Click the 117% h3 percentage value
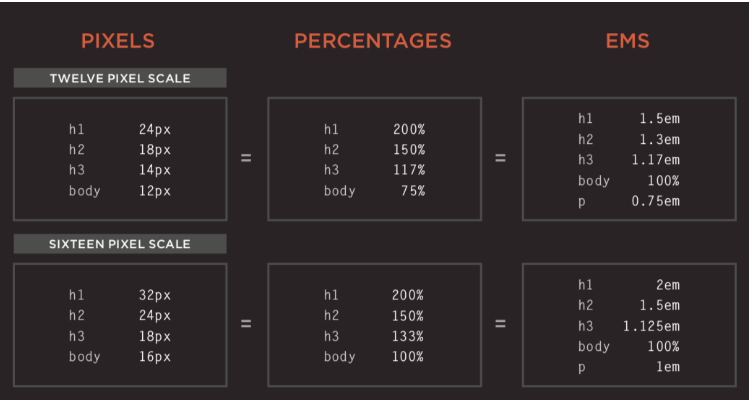 [x=409, y=170]
